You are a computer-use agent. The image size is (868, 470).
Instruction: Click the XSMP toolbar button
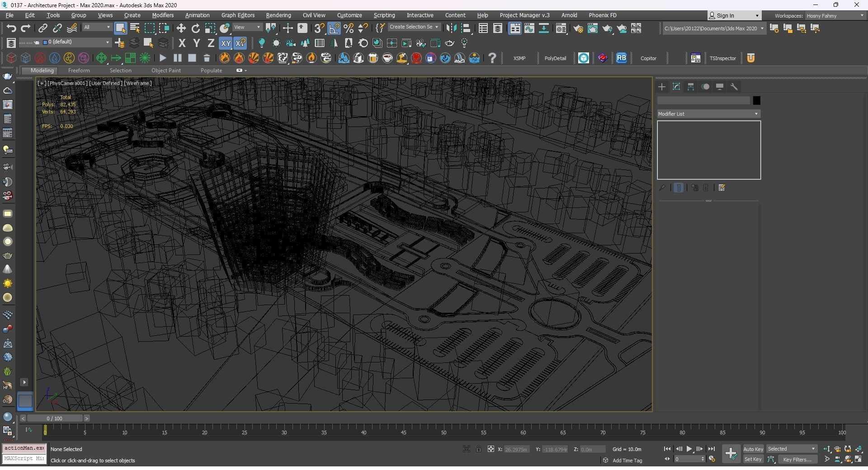tap(519, 58)
